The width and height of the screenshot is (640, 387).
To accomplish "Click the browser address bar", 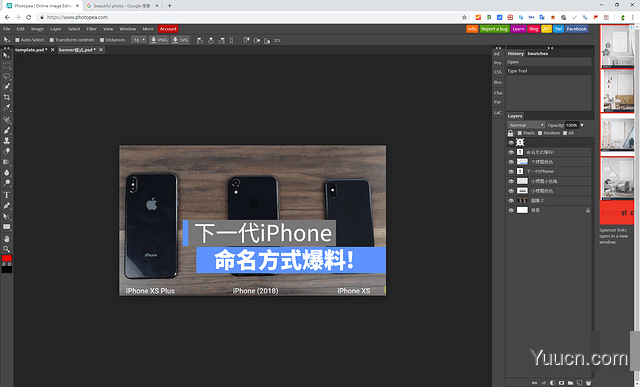I will click(249, 17).
